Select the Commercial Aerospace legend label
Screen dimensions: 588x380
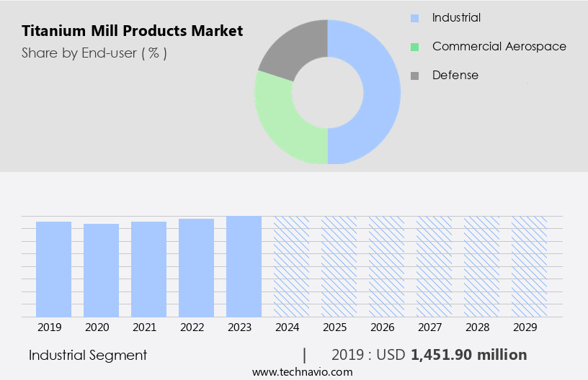499,47
